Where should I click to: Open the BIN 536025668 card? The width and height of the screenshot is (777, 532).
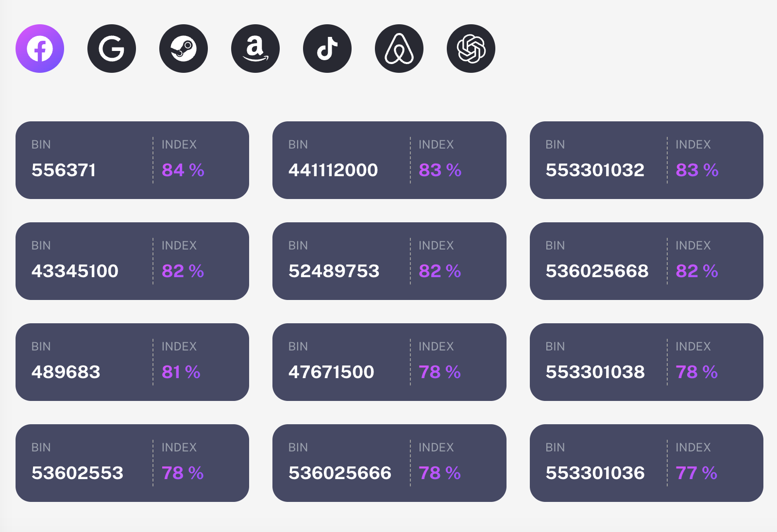coord(646,261)
